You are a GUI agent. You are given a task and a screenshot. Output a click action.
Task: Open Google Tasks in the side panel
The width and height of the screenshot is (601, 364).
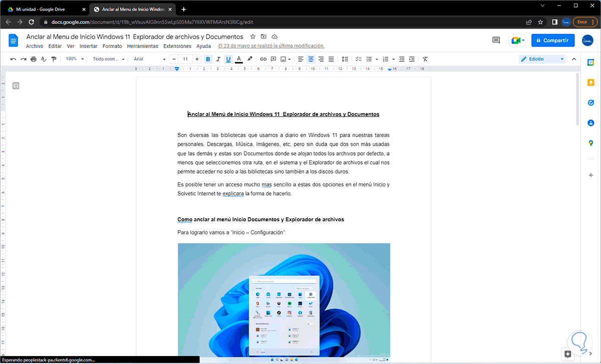tap(591, 103)
